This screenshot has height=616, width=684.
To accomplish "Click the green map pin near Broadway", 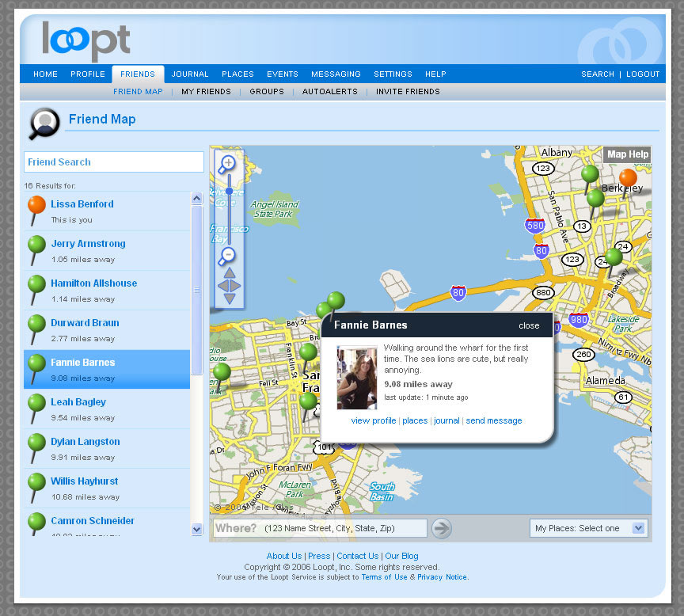I will [x=614, y=258].
